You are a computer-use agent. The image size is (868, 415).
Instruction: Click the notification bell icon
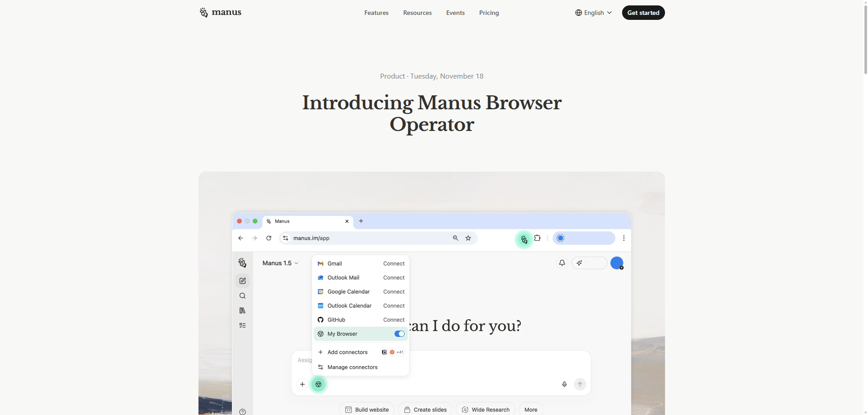[x=562, y=263]
